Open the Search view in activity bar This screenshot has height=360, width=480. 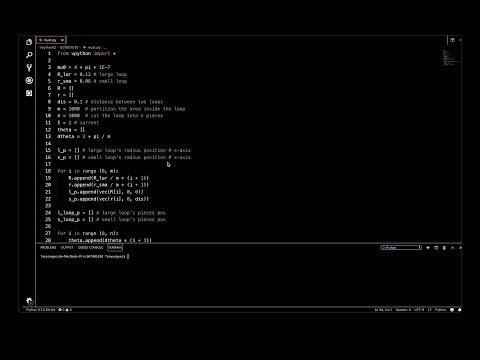29,55
